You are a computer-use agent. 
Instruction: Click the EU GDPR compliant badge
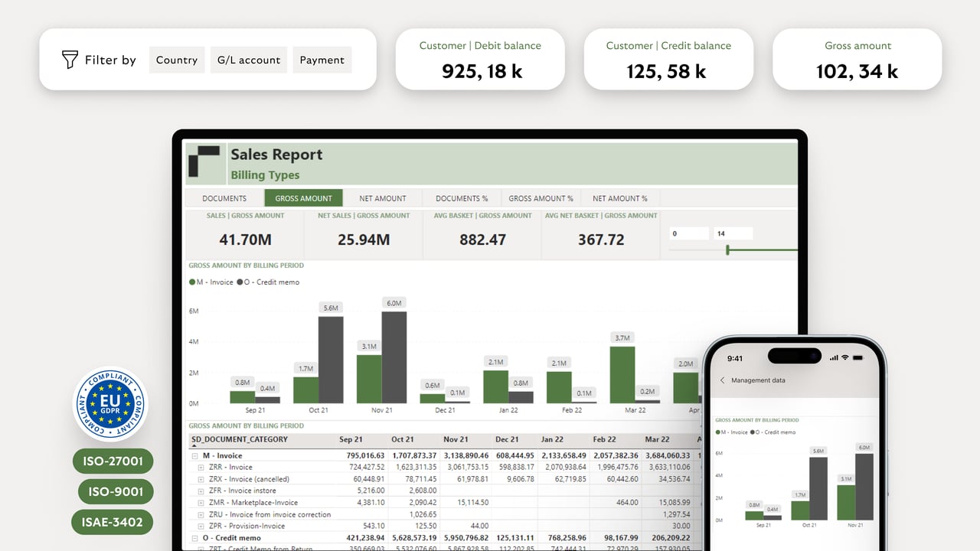(x=109, y=404)
